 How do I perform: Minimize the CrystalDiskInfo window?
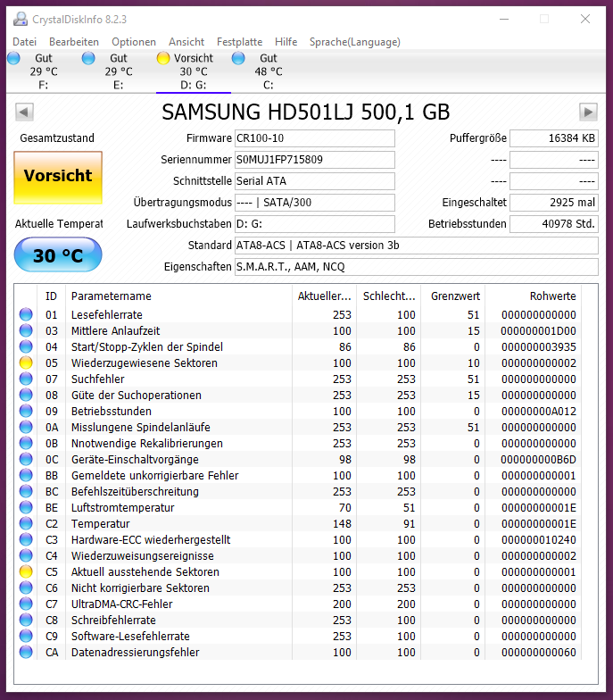point(504,19)
